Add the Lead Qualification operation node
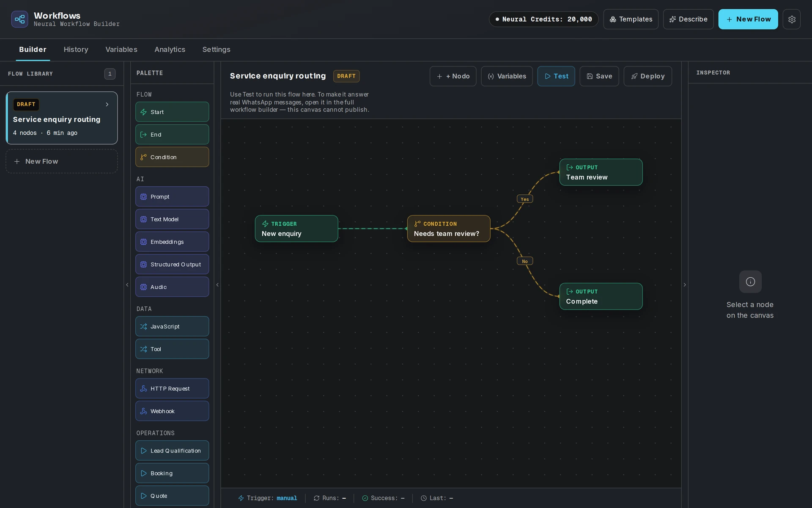The image size is (812, 508). coord(172,450)
